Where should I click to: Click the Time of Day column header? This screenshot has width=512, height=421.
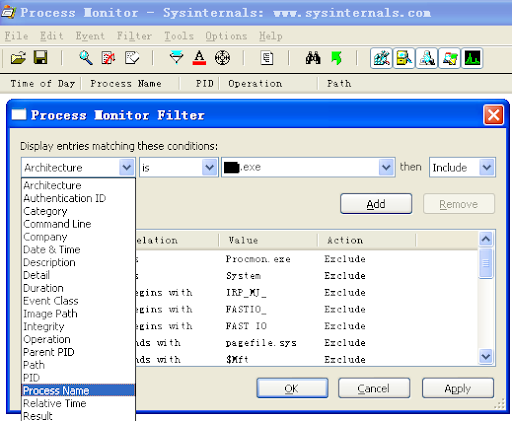[x=42, y=83]
